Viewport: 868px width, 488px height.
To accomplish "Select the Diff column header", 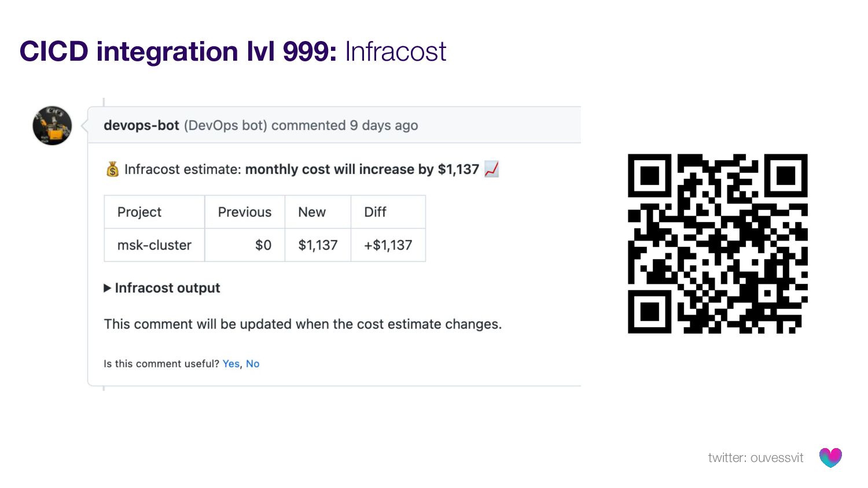I will [x=375, y=212].
